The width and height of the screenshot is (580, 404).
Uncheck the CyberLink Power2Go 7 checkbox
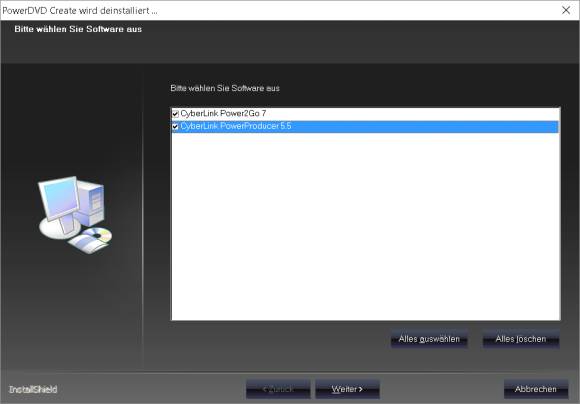click(175, 114)
